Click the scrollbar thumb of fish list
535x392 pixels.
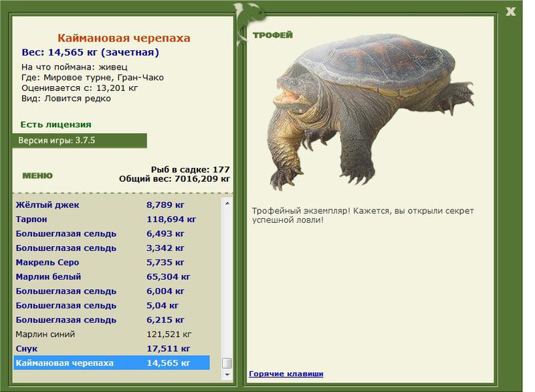coord(227,363)
